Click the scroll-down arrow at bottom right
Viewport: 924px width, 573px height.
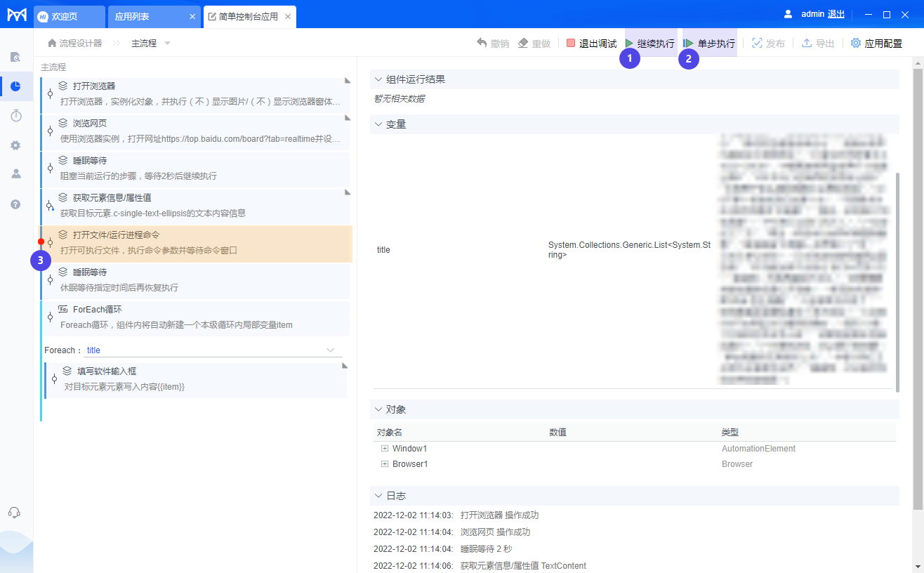(918, 566)
